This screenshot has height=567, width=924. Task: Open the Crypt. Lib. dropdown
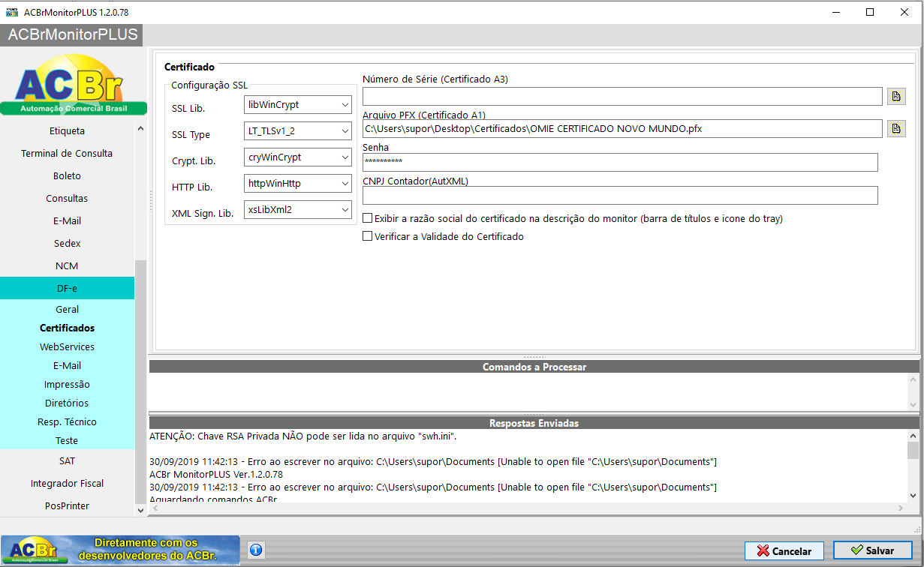[298, 157]
